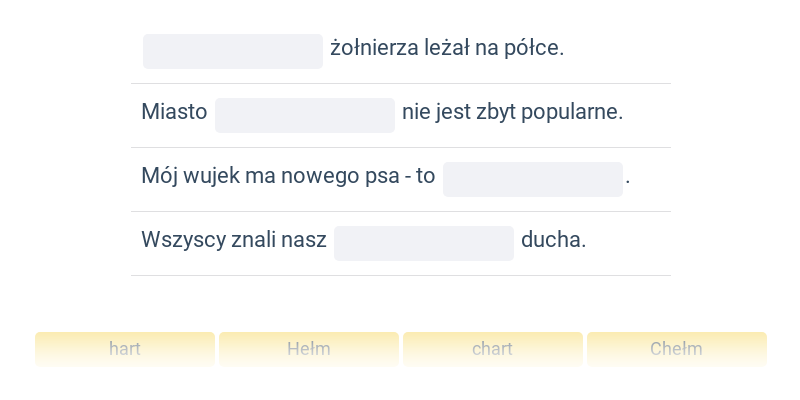Click the sentence text 'żołnierza leżał na półce.'

447,49
